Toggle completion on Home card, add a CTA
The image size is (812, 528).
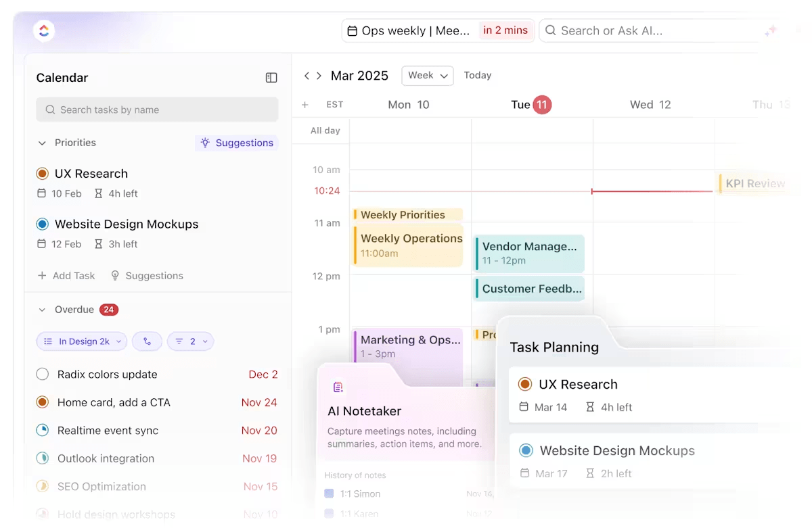click(42, 402)
